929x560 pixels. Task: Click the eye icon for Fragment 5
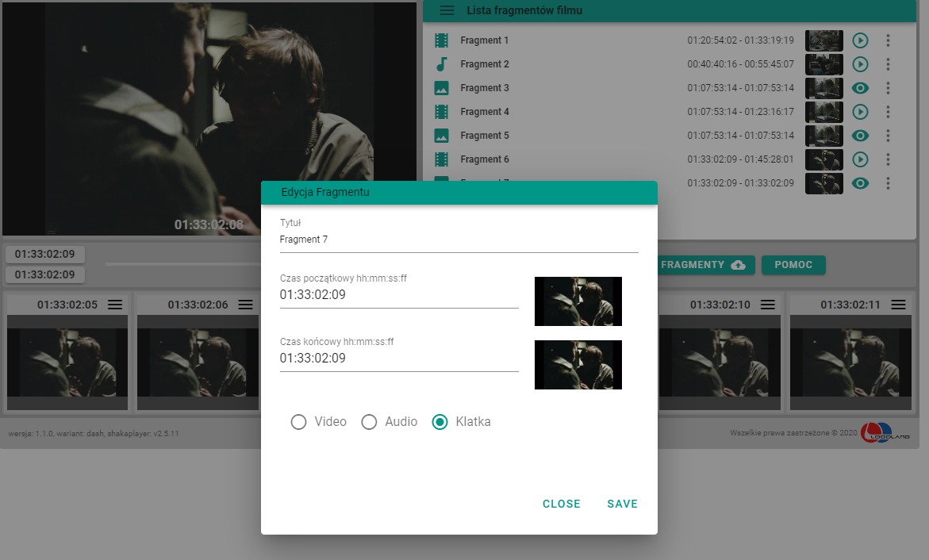pyautogui.click(x=860, y=136)
